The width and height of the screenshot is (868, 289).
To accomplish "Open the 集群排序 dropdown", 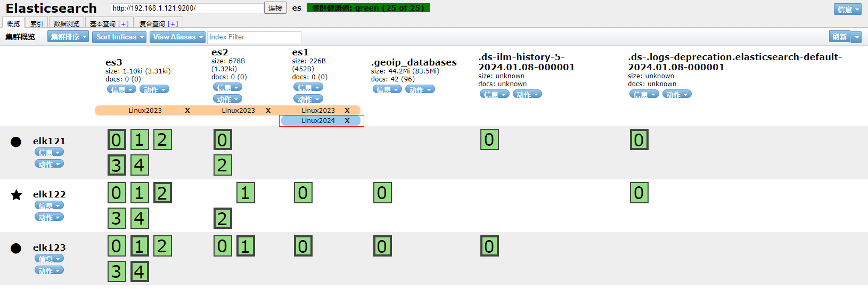I will click(x=68, y=37).
